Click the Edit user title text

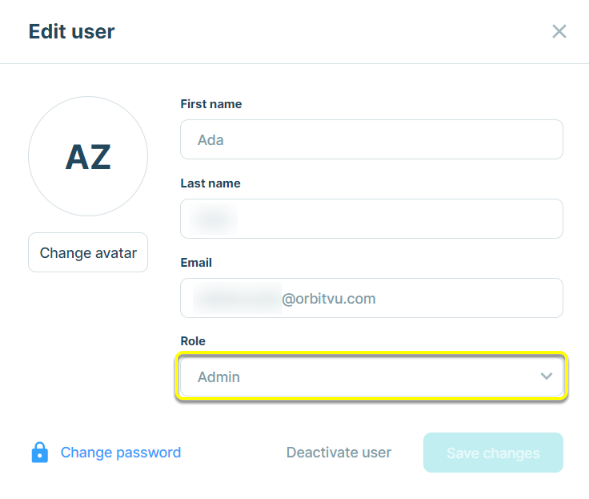71,32
